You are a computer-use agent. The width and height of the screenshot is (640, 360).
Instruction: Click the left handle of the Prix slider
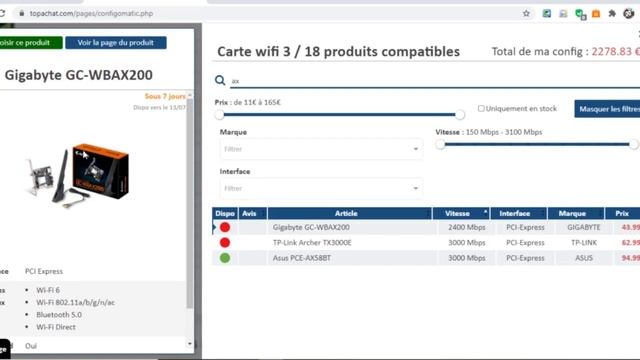click(220, 115)
